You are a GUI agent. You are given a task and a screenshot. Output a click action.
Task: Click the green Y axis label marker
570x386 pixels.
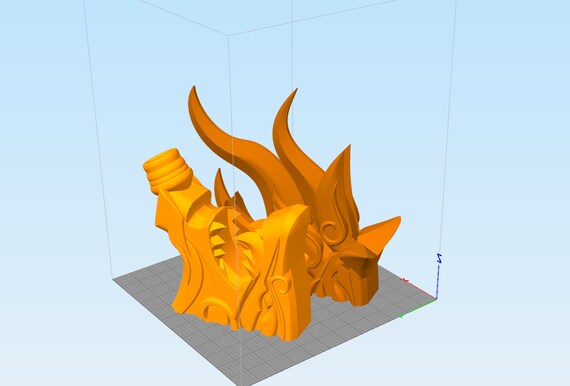pos(401,316)
